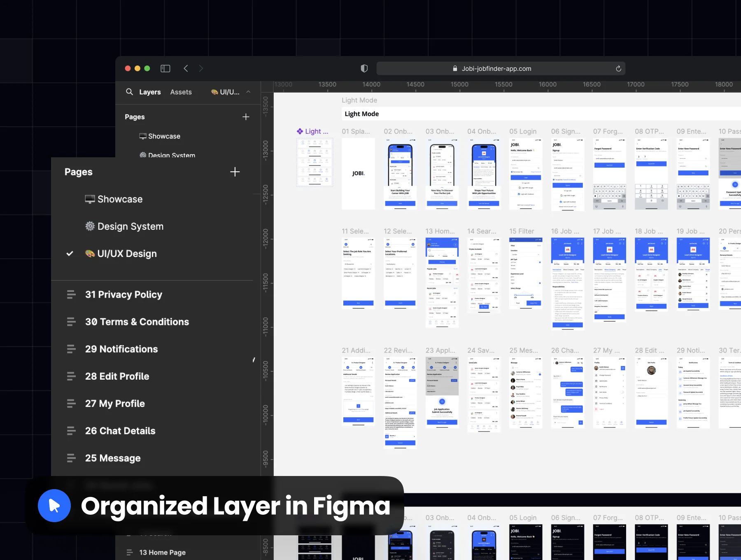Go forward with the browser forward arrow

point(201,68)
